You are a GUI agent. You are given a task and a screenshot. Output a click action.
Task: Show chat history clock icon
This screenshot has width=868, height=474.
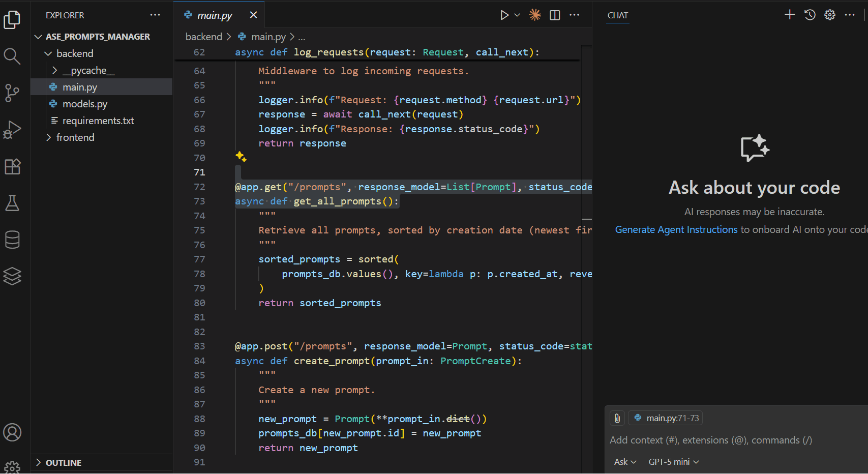(810, 15)
